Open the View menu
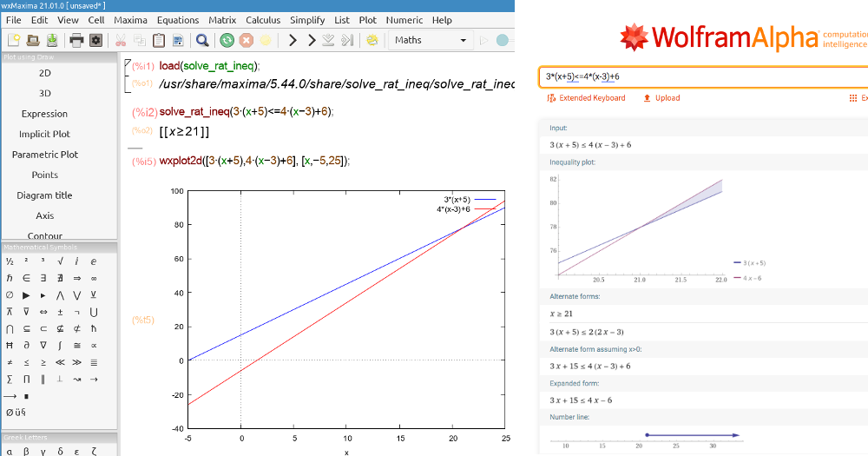This screenshot has width=868, height=456. click(68, 20)
